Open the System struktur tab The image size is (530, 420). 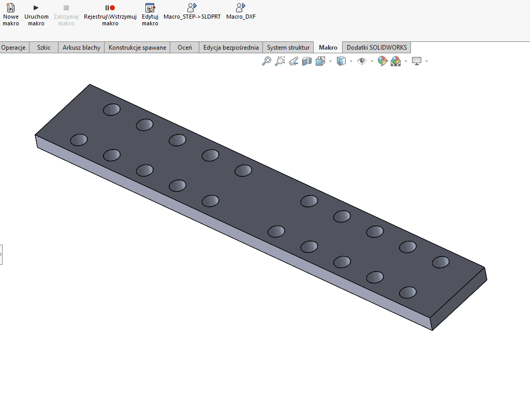[288, 48]
